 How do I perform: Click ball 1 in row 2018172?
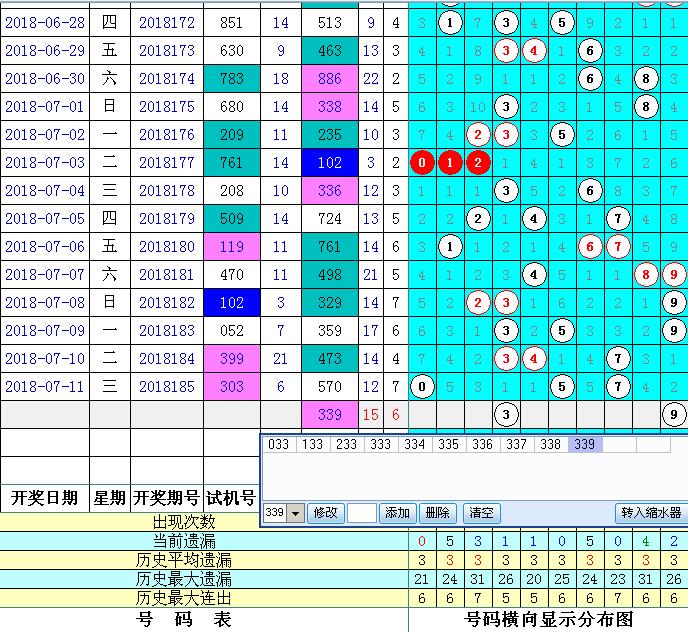pyautogui.click(x=450, y=23)
